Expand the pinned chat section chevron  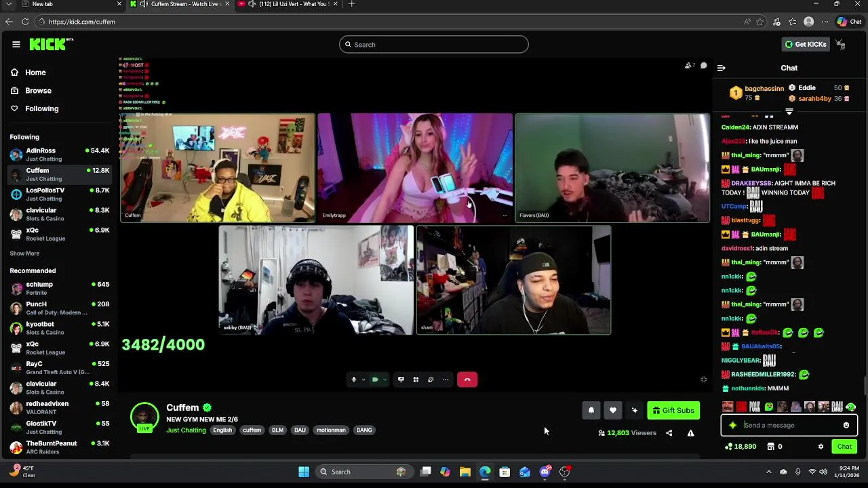[x=789, y=111]
